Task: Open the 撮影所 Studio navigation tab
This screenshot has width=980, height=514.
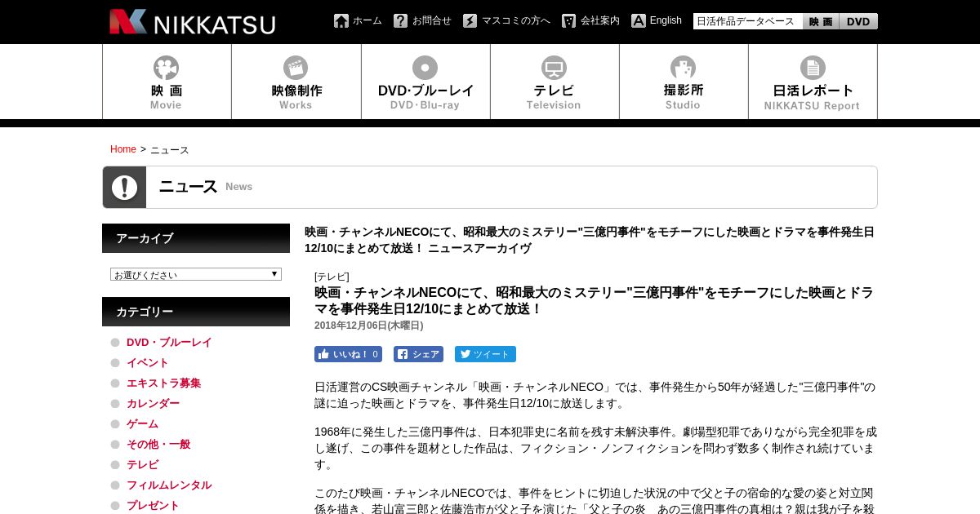Action: pos(684,82)
